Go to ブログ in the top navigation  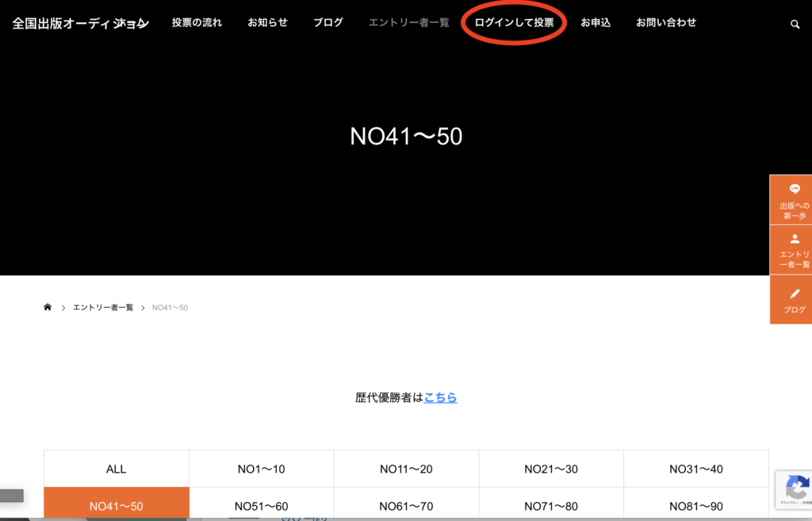click(327, 23)
